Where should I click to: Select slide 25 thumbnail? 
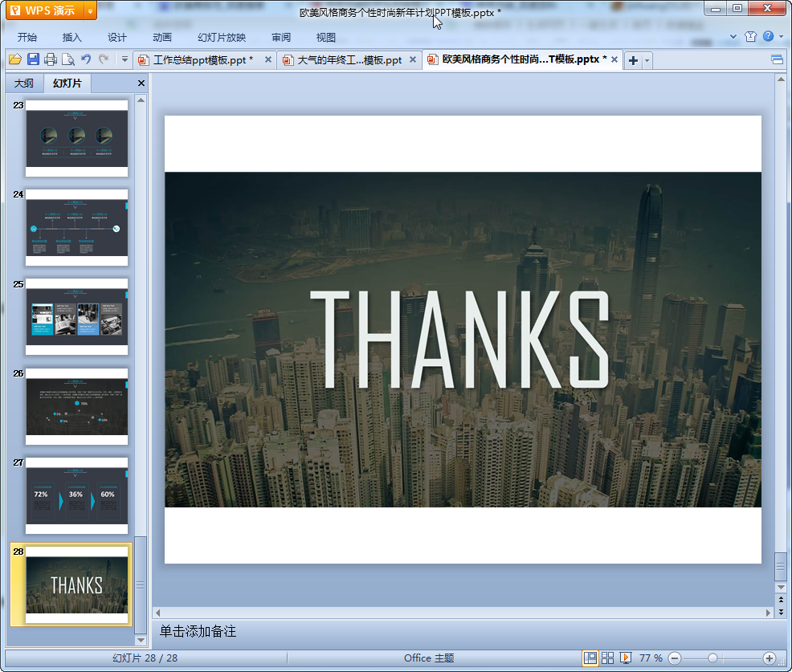pos(76,316)
